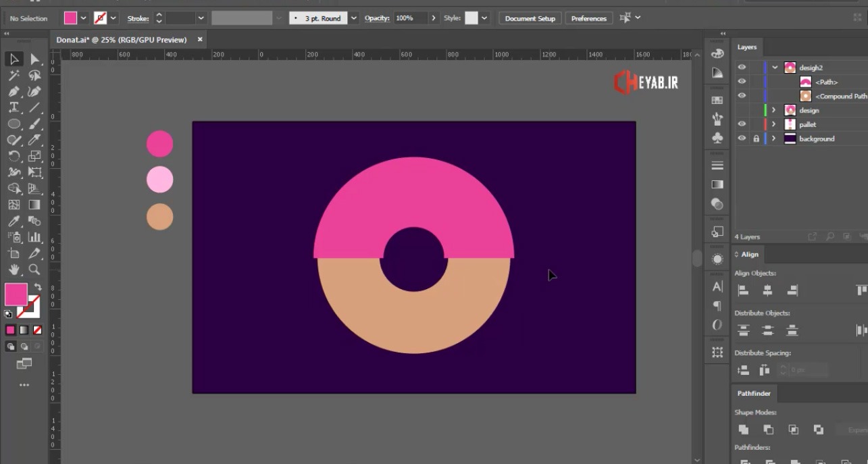The image size is (868, 464).
Task: Open the stroke weight dropdown
Action: (201, 18)
